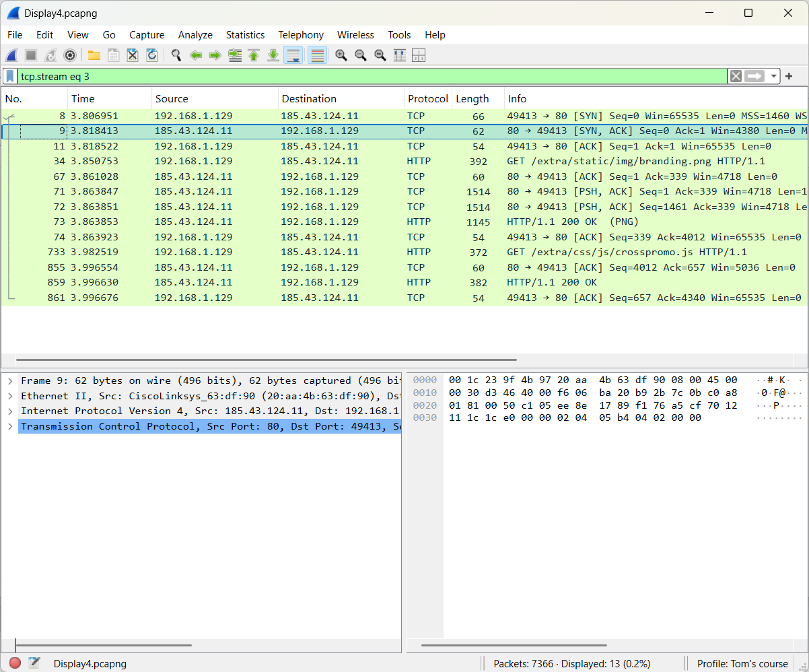Screen dimensions: 809x672
Task: Sort by the Length column header
Action: coord(478,99)
